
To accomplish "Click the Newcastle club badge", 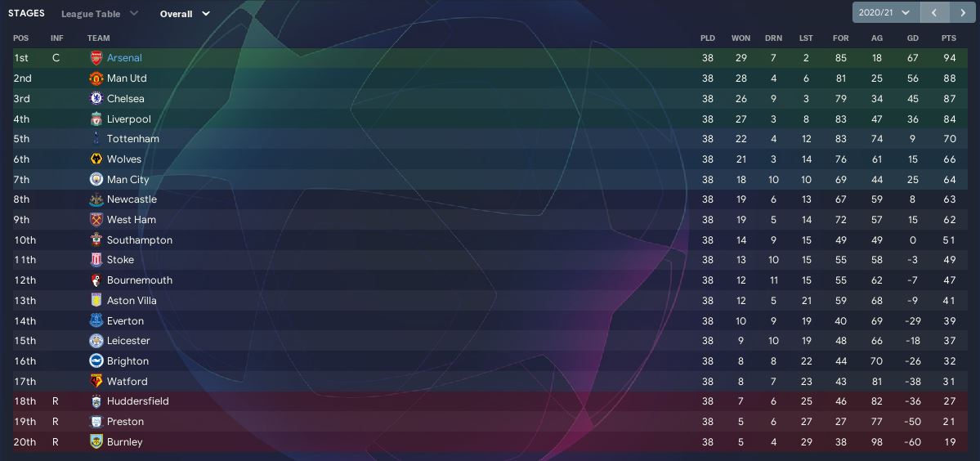I will point(96,199).
